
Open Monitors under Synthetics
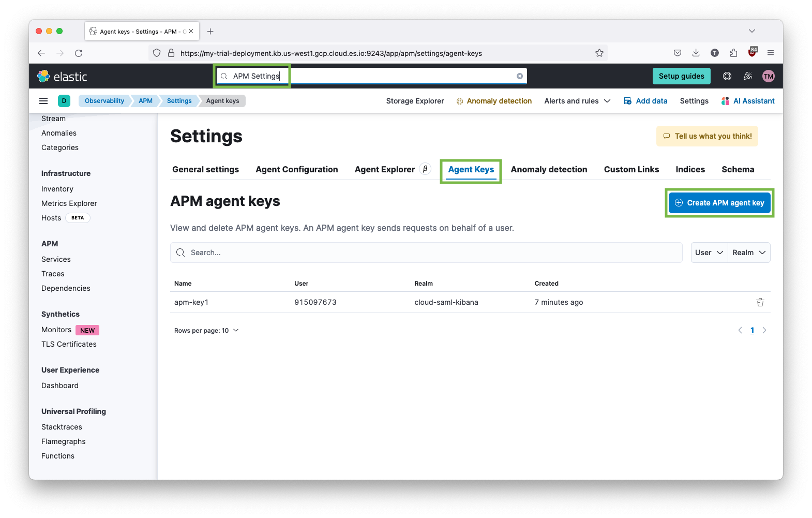56,330
